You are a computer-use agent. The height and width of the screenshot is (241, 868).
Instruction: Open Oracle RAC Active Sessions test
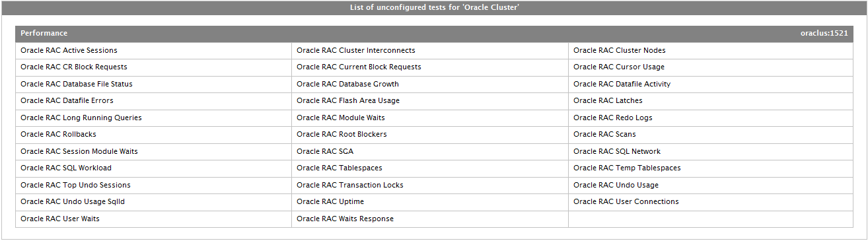[x=69, y=50]
